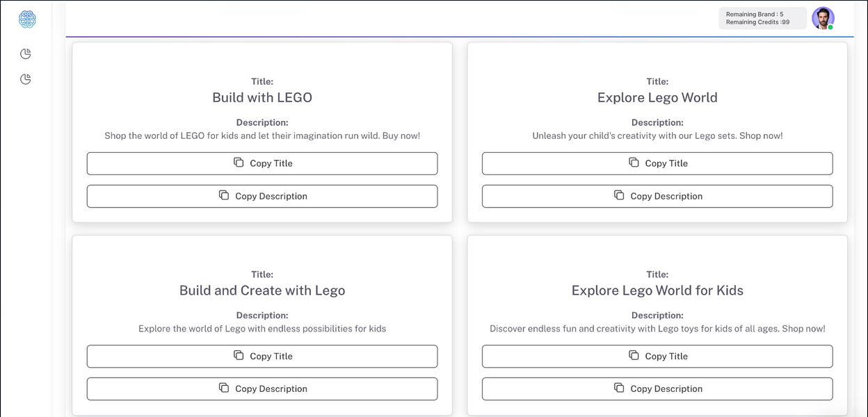Click copy icon for 'Explore Lego World' description
This screenshot has width=868, height=417.
(619, 195)
